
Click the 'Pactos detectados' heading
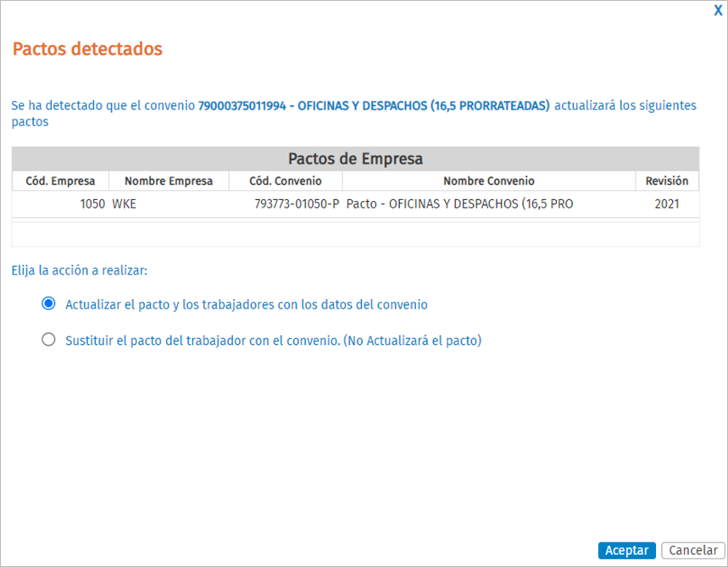(x=87, y=49)
